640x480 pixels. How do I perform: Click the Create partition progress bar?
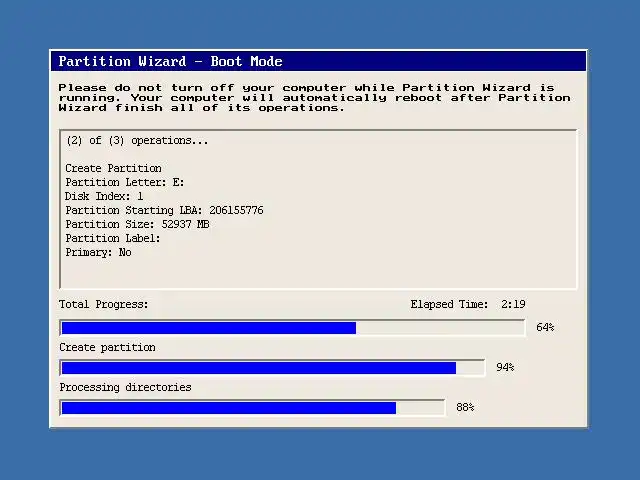click(x=272, y=368)
